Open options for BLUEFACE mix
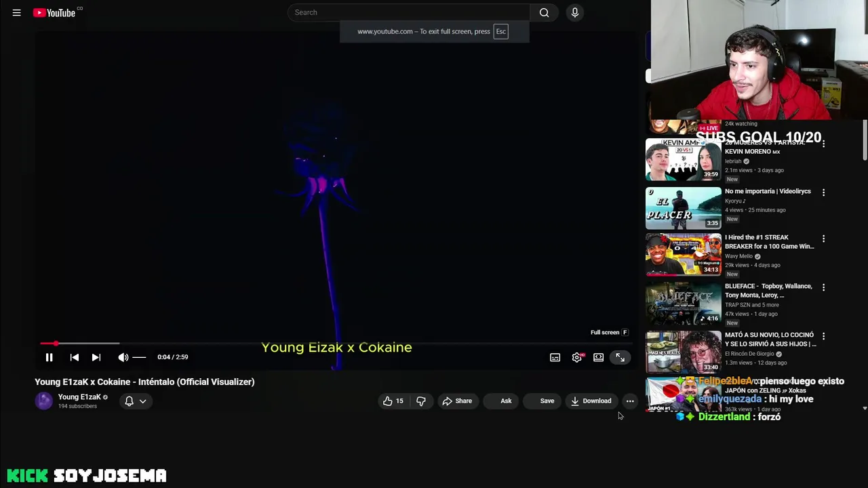Image resolution: width=868 pixels, height=488 pixels. [823, 287]
